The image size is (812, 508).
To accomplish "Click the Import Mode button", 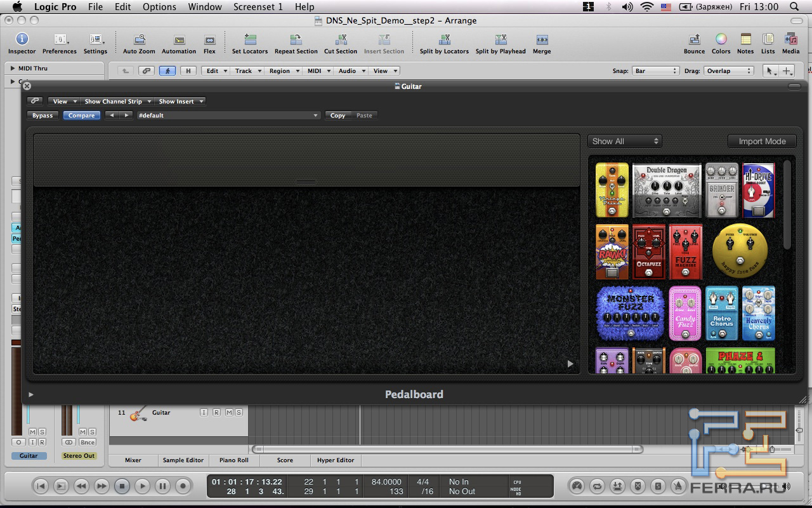I will 762,142.
